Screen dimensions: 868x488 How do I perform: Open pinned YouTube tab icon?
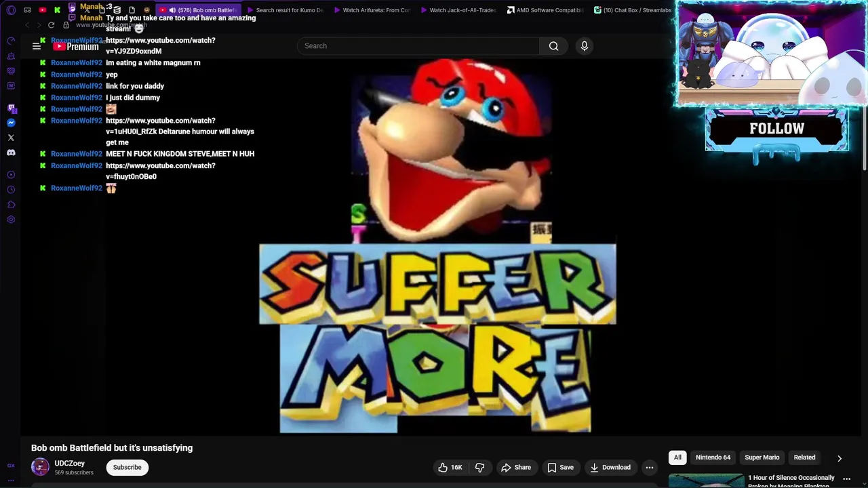pyautogui.click(x=42, y=10)
